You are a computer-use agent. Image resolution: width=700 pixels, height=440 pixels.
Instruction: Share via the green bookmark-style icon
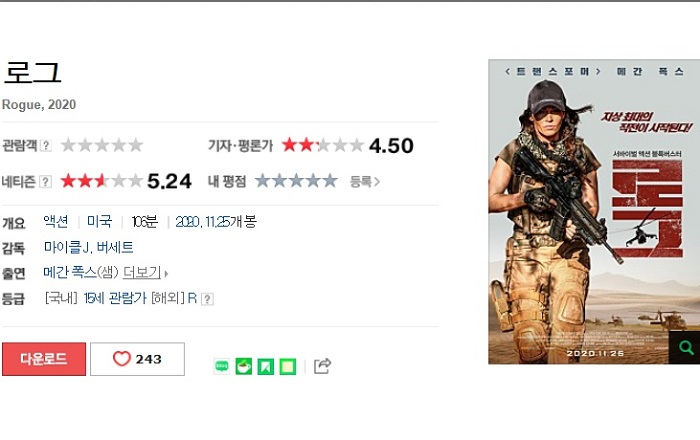pos(266,366)
